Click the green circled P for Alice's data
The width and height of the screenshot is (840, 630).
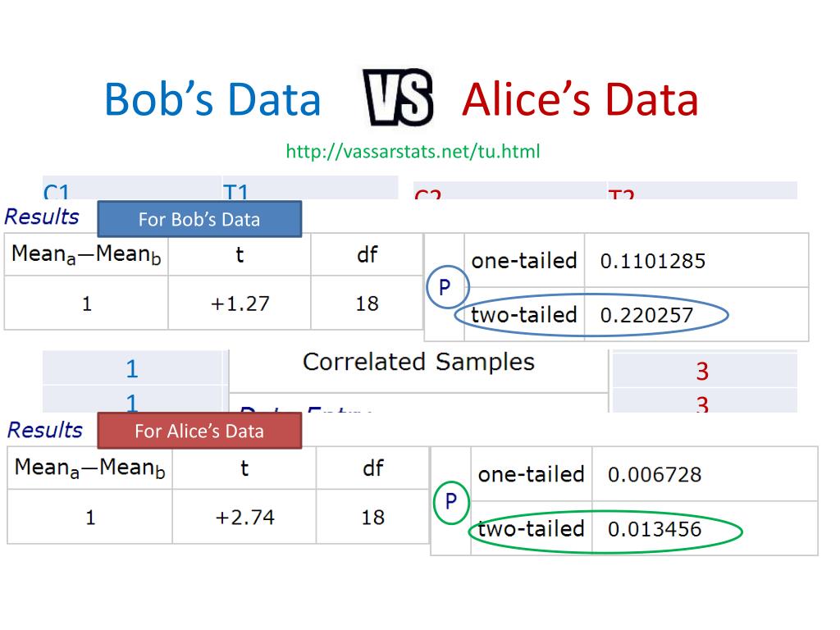click(x=451, y=502)
